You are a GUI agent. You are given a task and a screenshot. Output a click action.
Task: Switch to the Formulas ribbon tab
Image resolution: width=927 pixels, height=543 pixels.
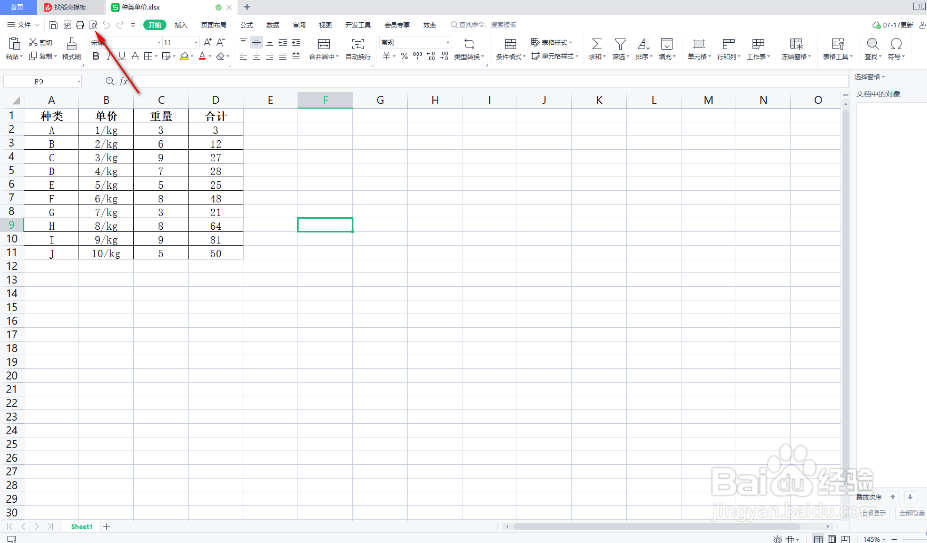click(247, 25)
